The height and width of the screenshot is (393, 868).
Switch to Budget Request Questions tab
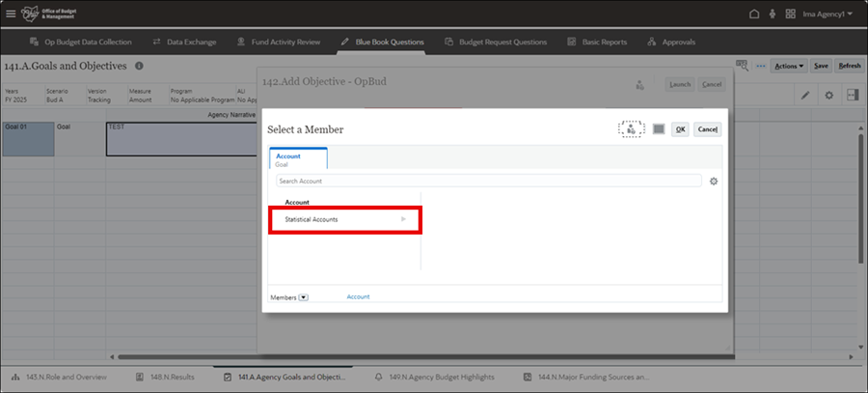(496, 42)
